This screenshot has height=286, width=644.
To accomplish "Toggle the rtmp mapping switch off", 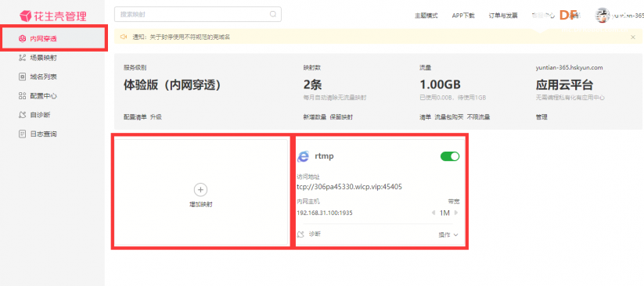I will tap(450, 156).
